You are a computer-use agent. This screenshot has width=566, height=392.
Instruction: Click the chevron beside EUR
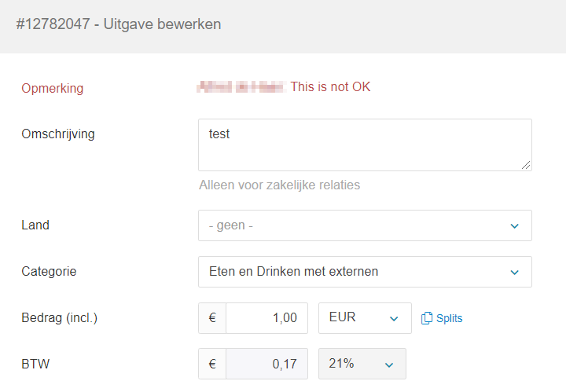coord(394,319)
